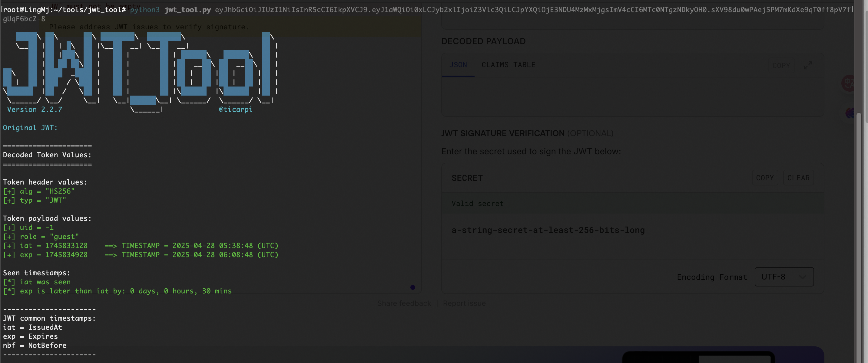Open the Share feedback link

click(x=404, y=303)
